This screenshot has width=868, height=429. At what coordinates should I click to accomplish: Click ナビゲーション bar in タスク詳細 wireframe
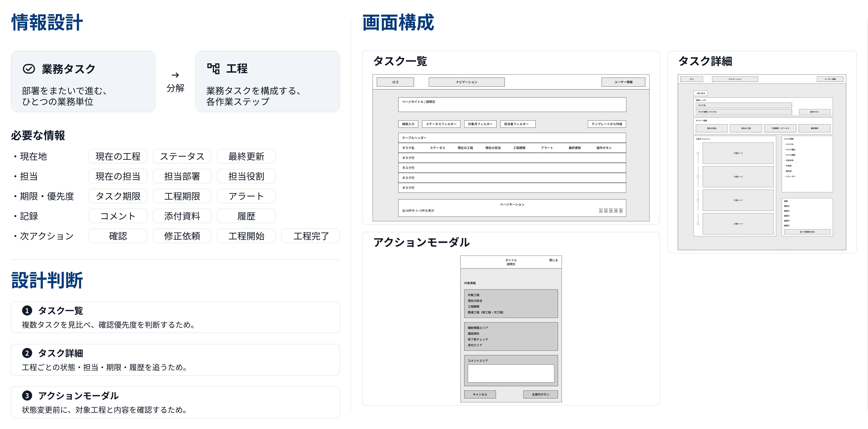coord(735,79)
